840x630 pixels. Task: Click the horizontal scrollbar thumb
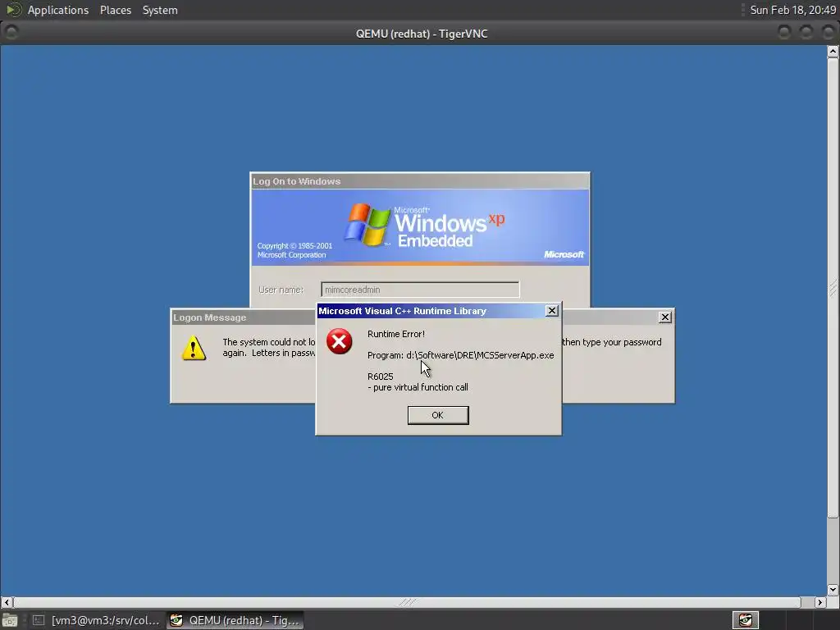[x=407, y=602]
